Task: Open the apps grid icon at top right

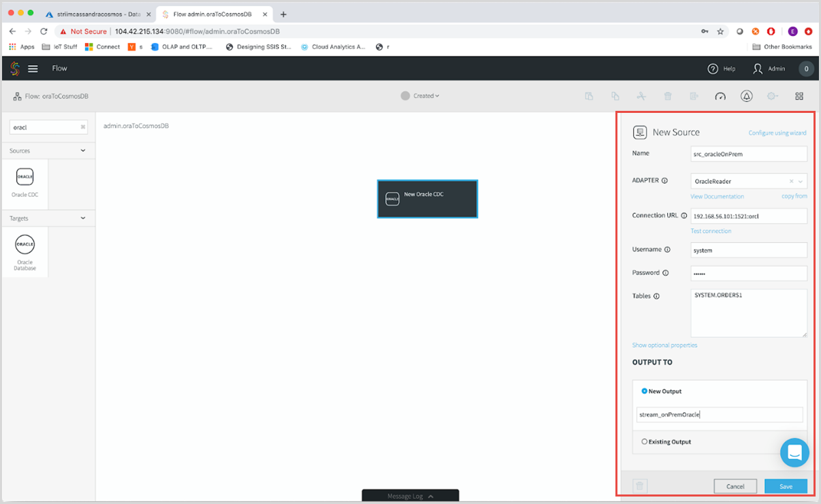Action: (x=799, y=96)
